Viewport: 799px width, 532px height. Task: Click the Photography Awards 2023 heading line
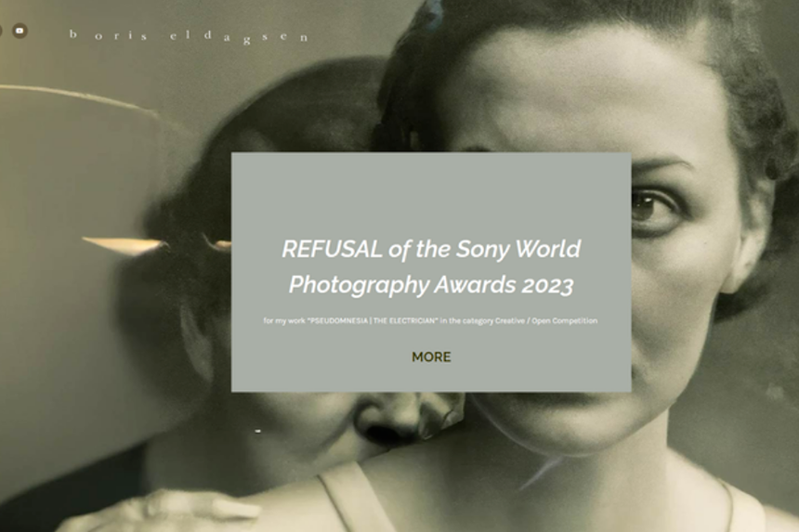431,285
